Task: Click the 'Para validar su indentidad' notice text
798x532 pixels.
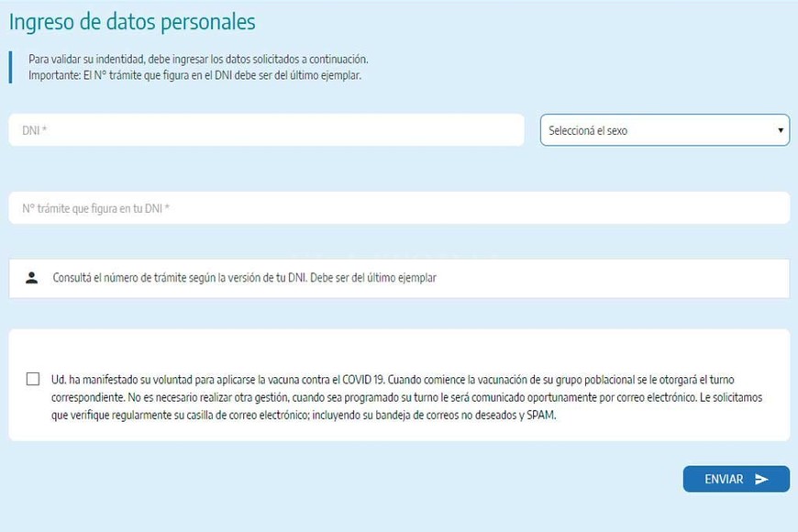Action: [x=197, y=59]
